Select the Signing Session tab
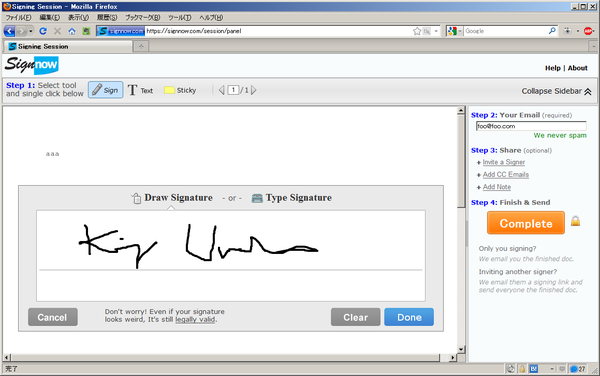The height and width of the screenshot is (376, 600). (x=68, y=46)
